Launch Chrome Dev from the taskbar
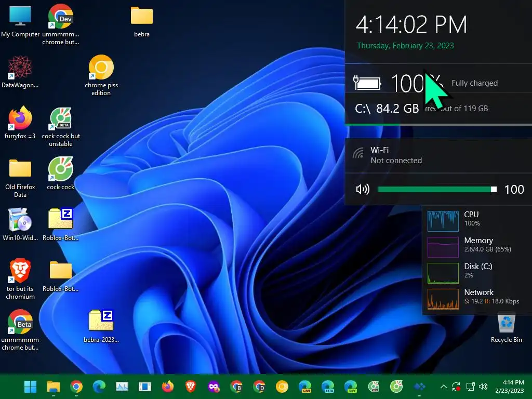 259,387
